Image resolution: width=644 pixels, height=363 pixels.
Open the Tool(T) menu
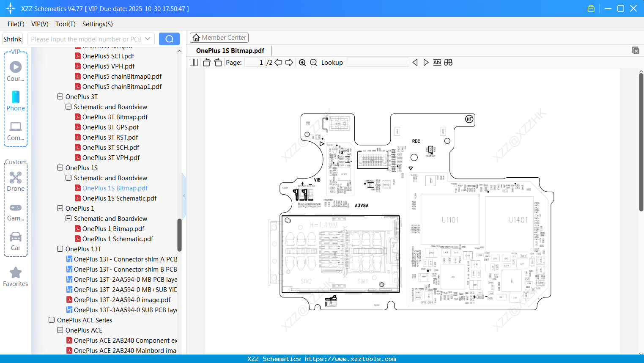pos(66,24)
